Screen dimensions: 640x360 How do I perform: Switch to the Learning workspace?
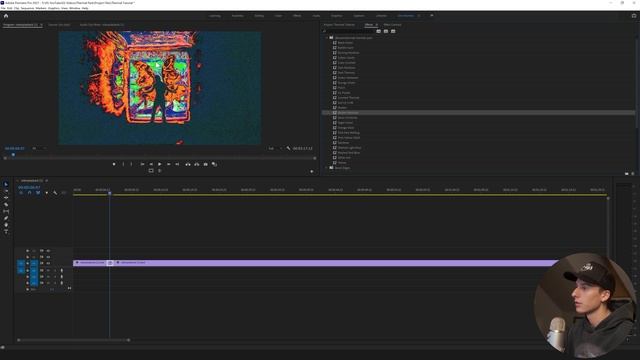215,16
